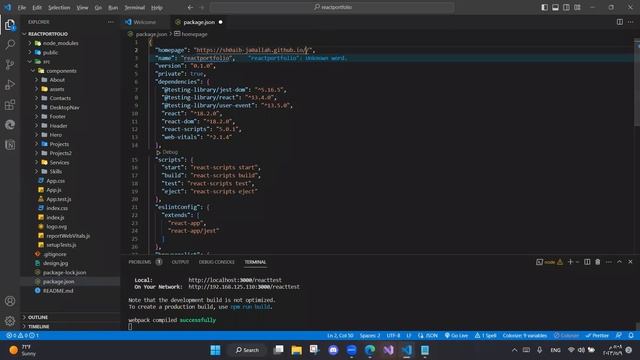Open File Explorer from taskbar
The image size is (640, 360).
click(x=296, y=350)
